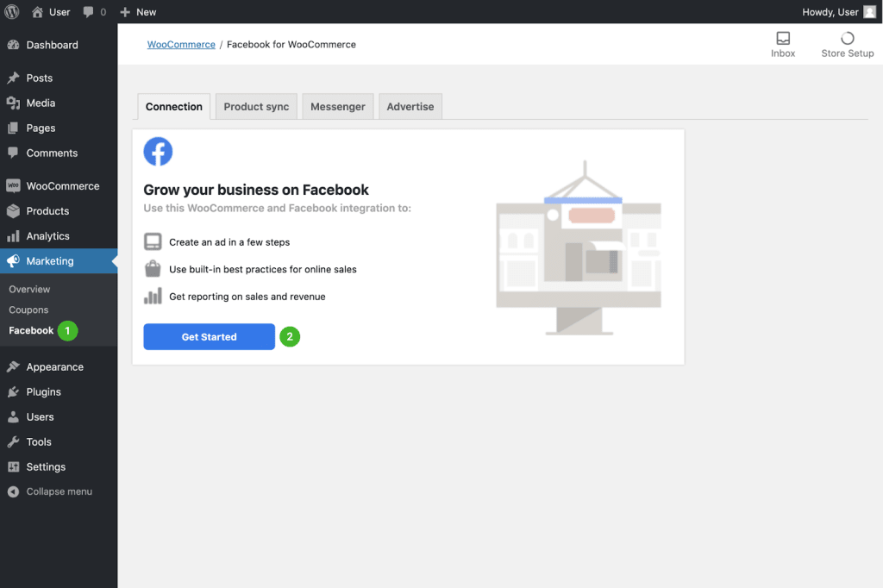Switch to the Connection tab
Image resolution: width=883 pixels, height=588 pixels.
click(174, 106)
